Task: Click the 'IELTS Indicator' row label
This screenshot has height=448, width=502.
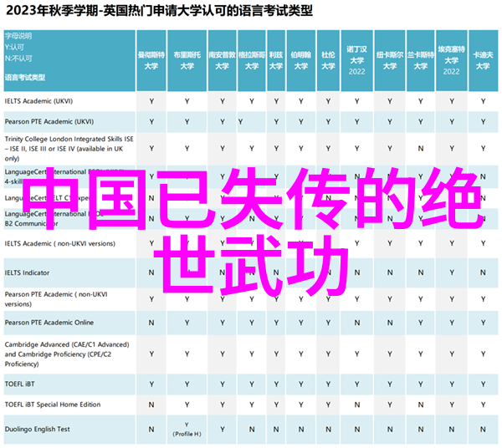Action: (x=28, y=272)
